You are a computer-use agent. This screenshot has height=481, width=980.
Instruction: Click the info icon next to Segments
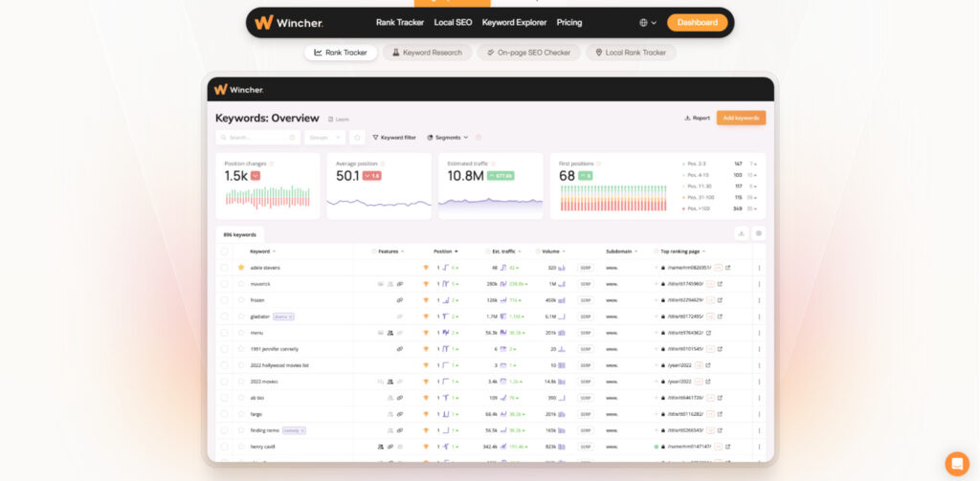pos(479,138)
